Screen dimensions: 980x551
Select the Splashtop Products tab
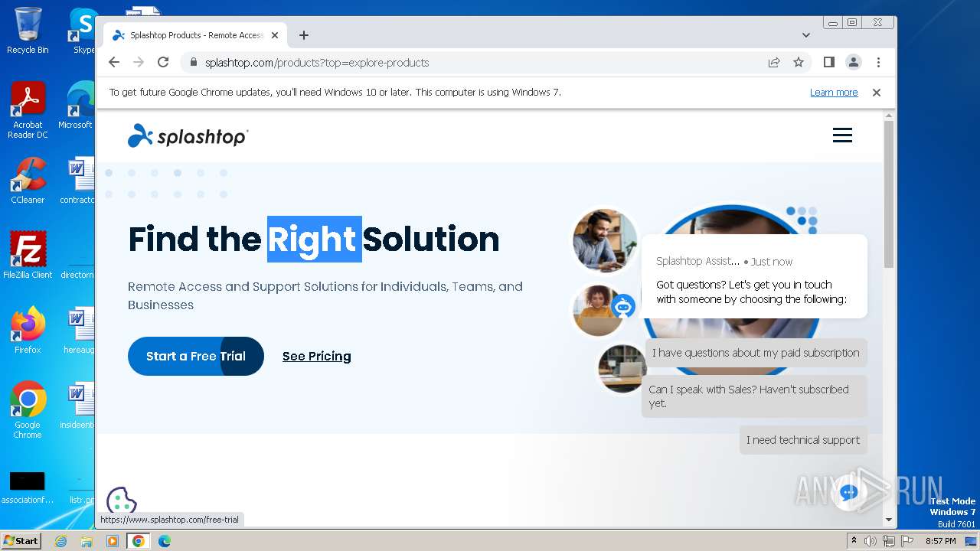(x=195, y=35)
